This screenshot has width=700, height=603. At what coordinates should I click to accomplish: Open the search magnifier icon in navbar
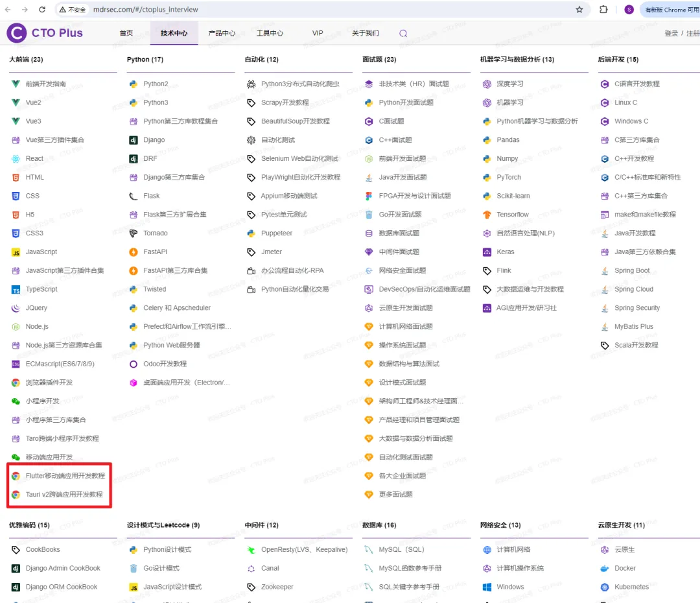click(x=403, y=34)
